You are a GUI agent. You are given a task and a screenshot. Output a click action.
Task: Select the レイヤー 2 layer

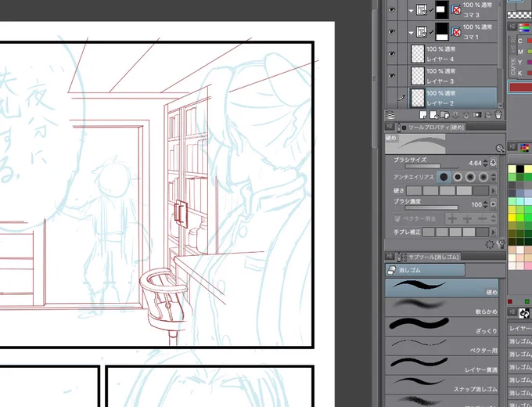point(454,98)
